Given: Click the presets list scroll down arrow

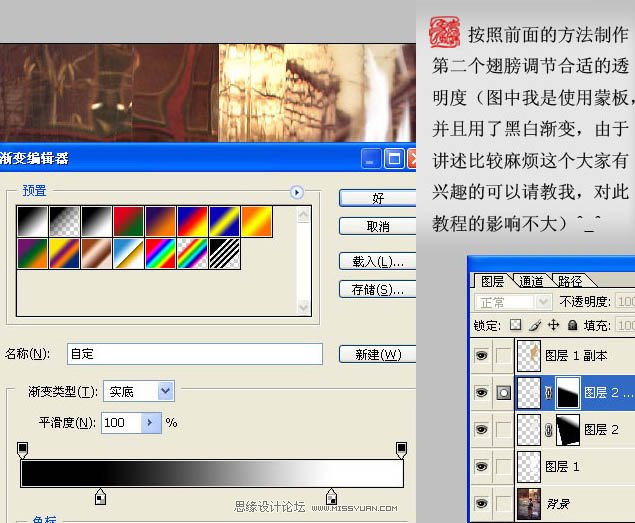Looking at the screenshot, I should 303,307.
